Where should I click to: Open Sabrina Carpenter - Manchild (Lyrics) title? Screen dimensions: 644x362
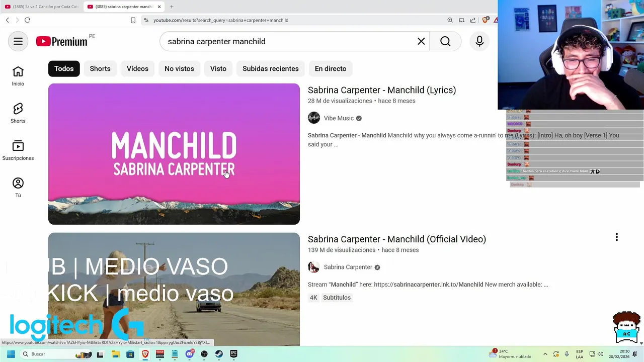click(x=382, y=90)
